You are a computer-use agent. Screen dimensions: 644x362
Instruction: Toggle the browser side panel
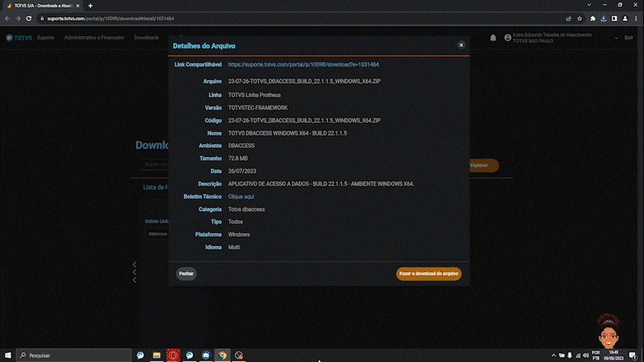tap(614, 19)
